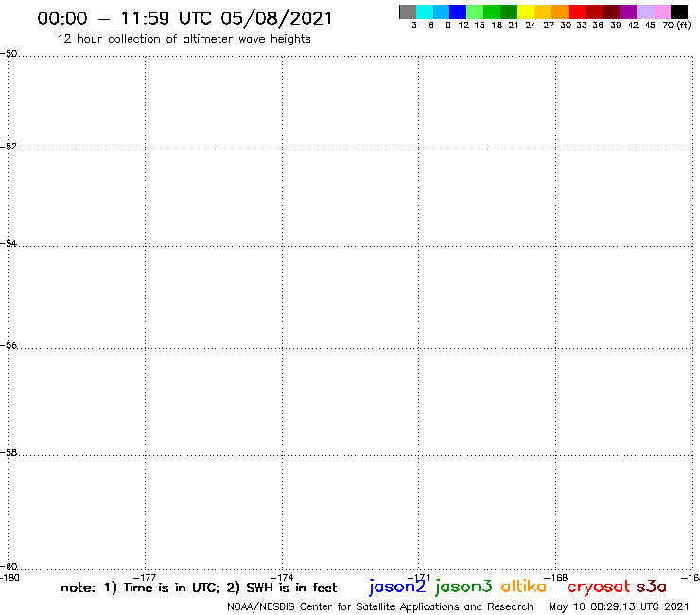Click the black swatch ending the scale

(679, 11)
